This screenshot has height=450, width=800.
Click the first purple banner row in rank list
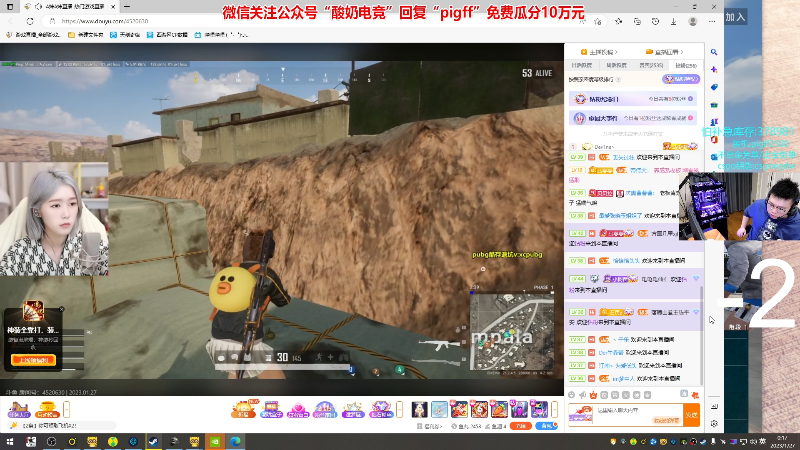pos(633,99)
